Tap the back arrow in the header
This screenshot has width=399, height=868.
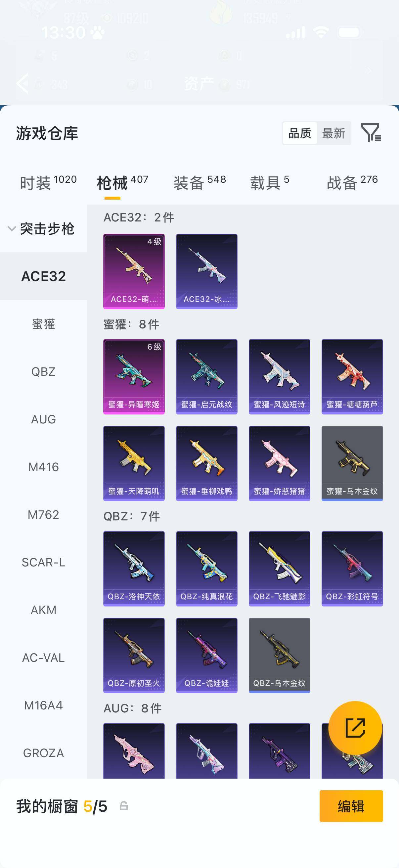tap(22, 83)
